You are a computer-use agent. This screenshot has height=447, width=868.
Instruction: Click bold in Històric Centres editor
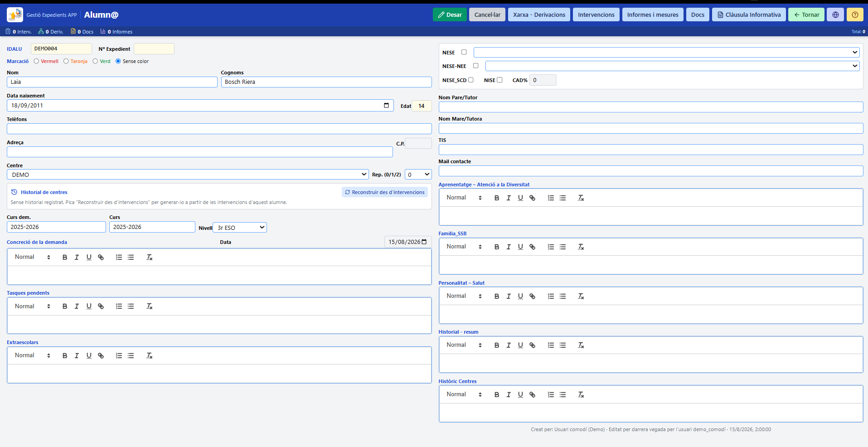pos(497,395)
